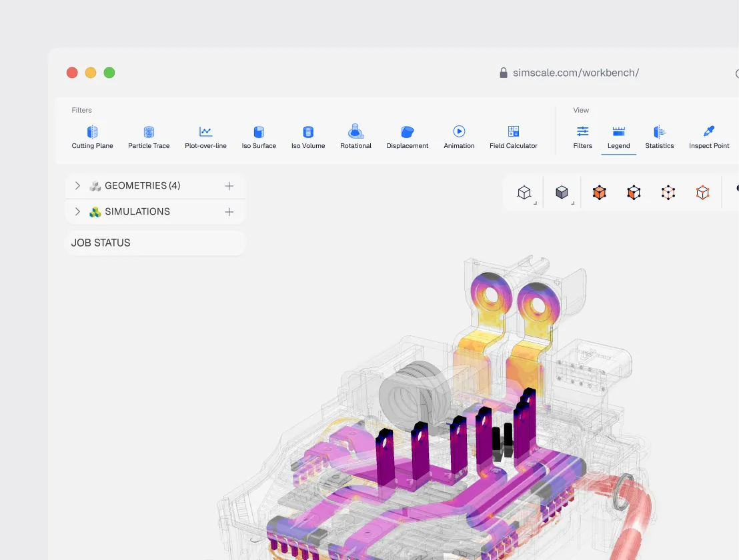Toggle the Legend view option
Screen dimensions: 739x560
(x=619, y=137)
